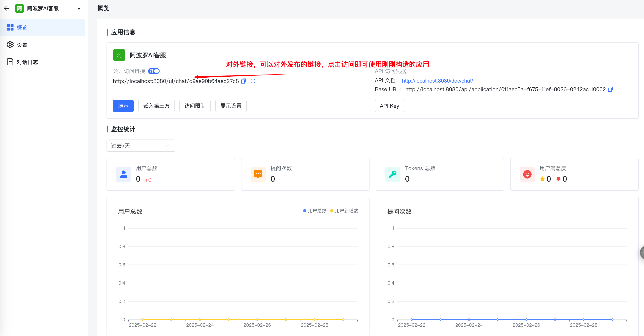The height and width of the screenshot is (336, 644).
Task: Expand the 阿波罗AI客服 application switcher
Action: 79,9
